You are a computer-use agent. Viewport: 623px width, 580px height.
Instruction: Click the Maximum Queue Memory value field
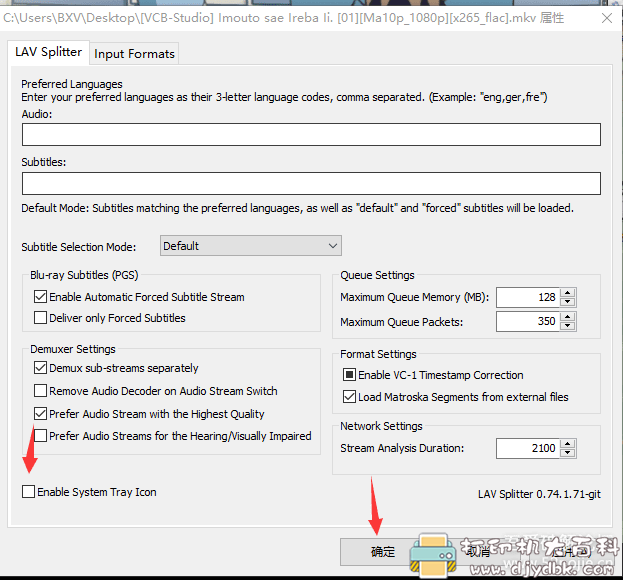coord(528,297)
